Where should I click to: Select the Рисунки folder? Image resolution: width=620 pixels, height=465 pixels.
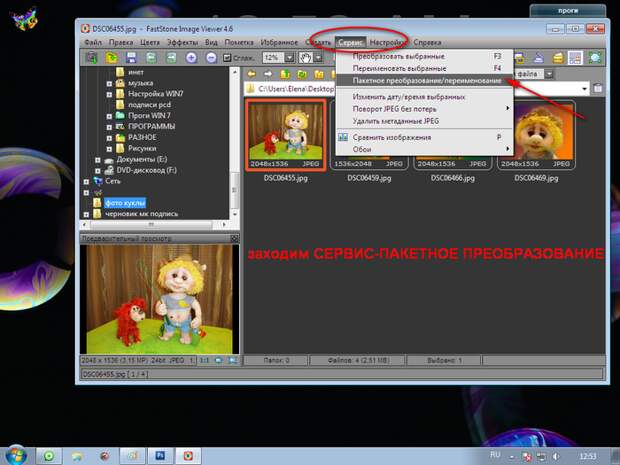click(x=142, y=148)
